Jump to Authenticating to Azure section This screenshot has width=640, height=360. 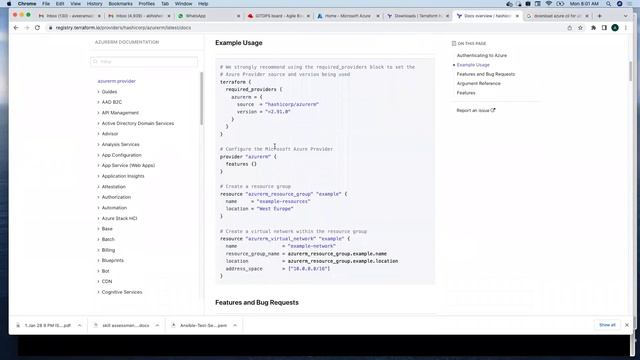[482, 56]
